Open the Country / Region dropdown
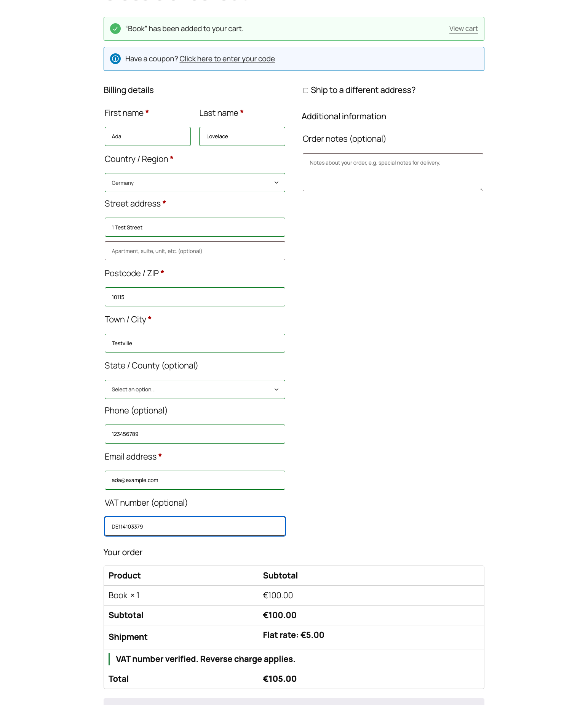This screenshot has width=588, height=705. tap(195, 183)
